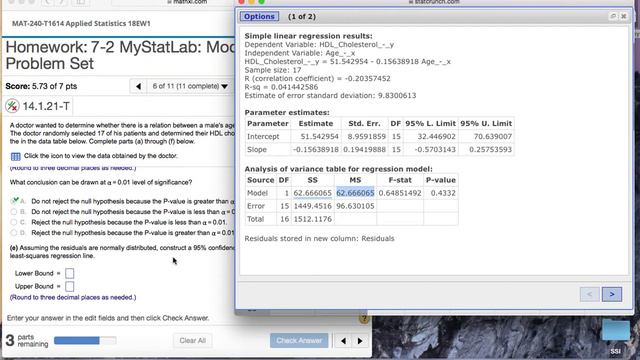Click the parts remaining progress bar
640x360 pixels.
pos(85,340)
